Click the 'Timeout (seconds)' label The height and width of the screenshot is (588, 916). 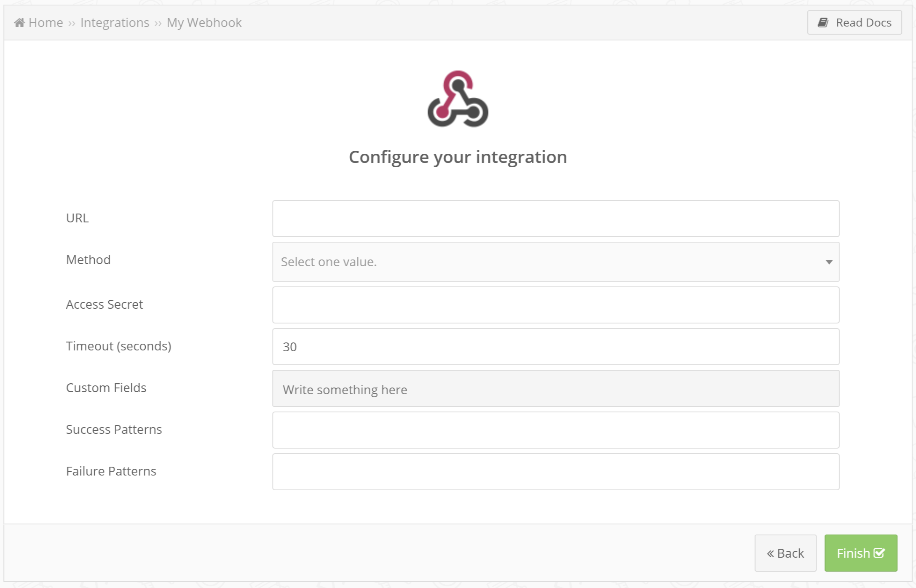coord(119,346)
